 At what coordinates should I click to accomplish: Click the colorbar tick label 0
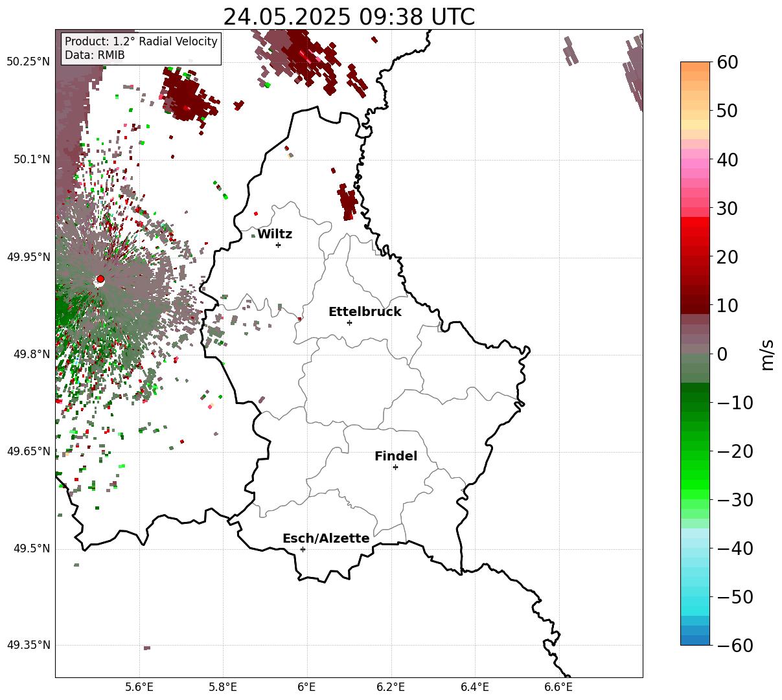[722, 354]
